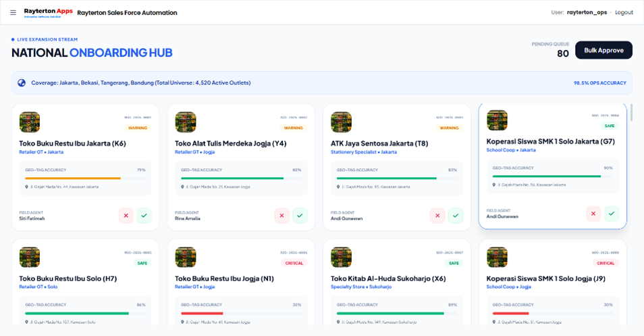Click the Bulk Approve button
Image resolution: width=644 pixels, height=336 pixels.
tap(603, 50)
